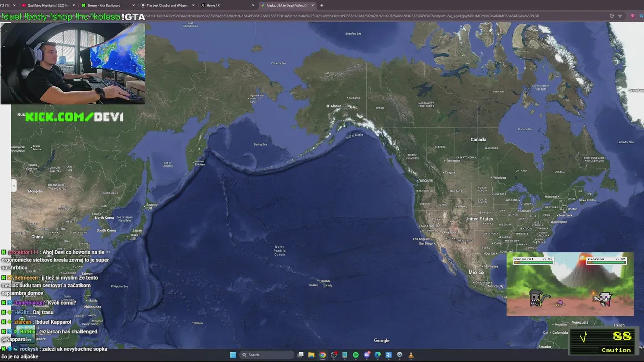
Task: Click the United States country label
Action: click(479, 219)
